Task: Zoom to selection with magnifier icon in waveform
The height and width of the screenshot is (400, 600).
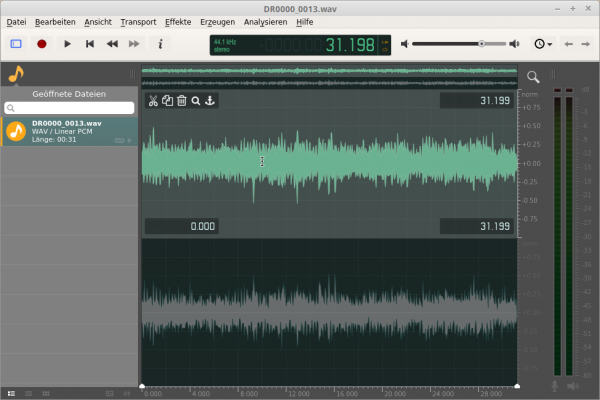Action: [x=196, y=101]
